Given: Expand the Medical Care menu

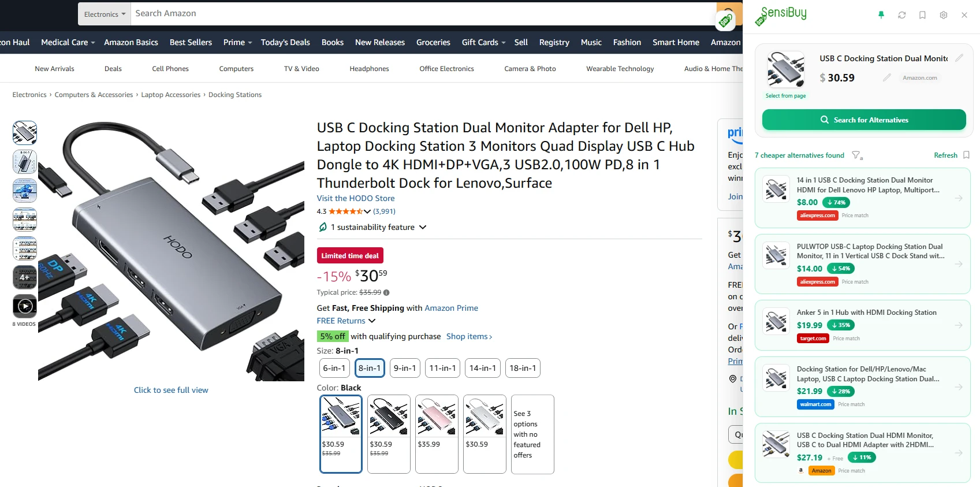Looking at the screenshot, I should click(x=68, y=42).
